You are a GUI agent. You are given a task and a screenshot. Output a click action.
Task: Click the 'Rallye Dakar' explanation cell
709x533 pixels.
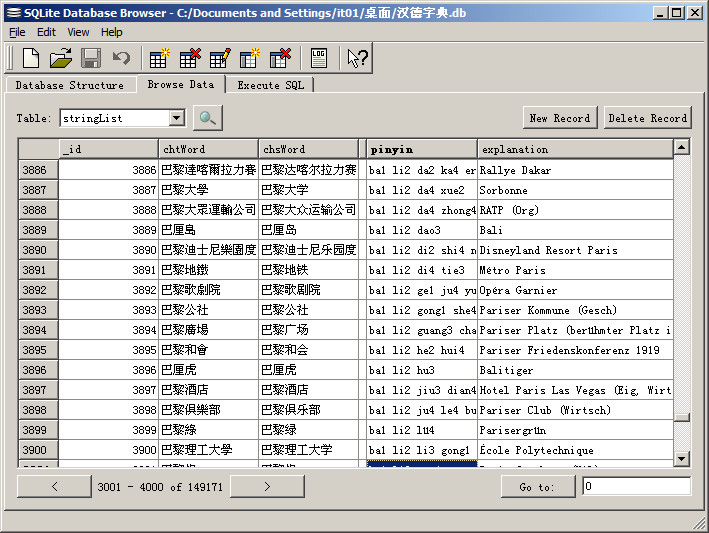(575, 170)
